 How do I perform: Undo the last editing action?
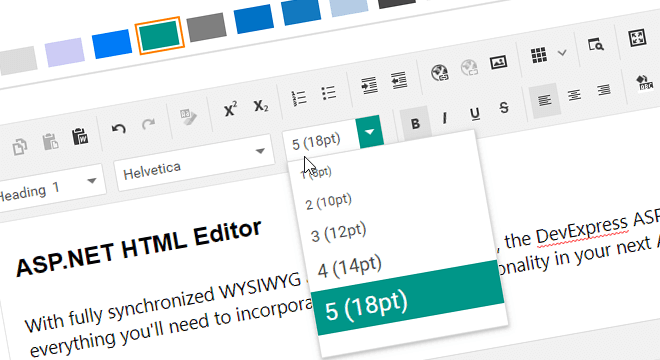[x=119, y=129]
